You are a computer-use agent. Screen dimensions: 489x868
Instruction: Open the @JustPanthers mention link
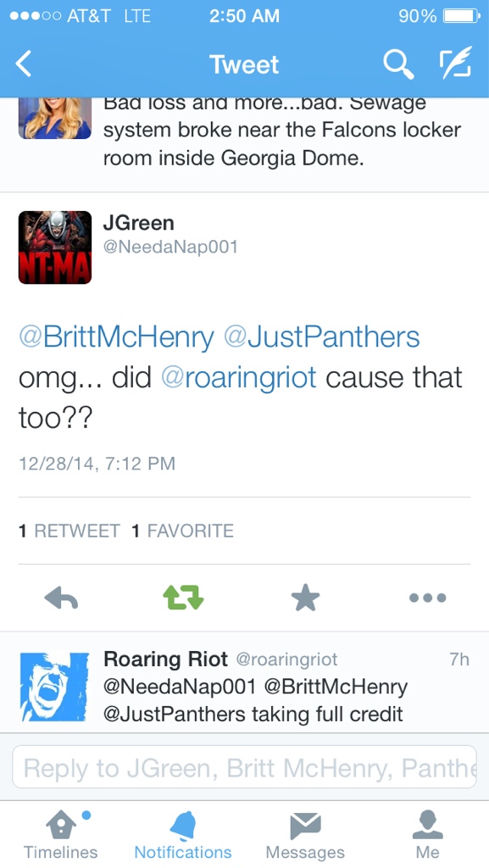(321, 337)
